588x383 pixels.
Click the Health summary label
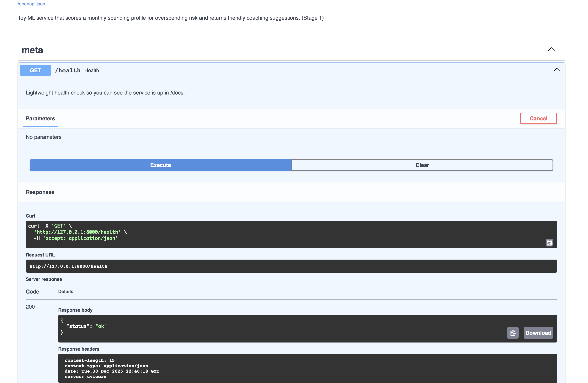91,70
